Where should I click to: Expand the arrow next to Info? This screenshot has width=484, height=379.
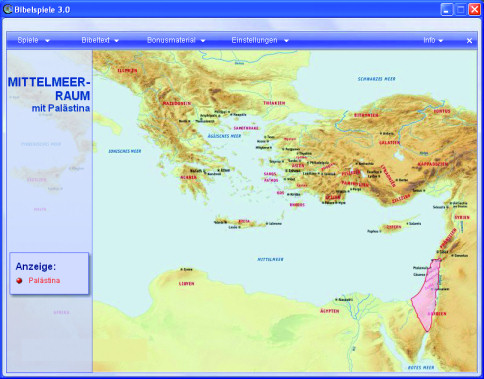pos(441,41)
